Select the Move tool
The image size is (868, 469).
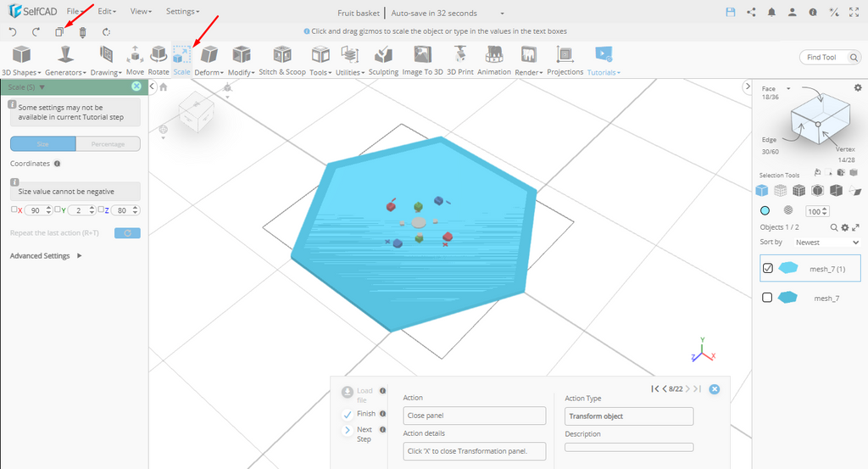[x=135, y=59]
